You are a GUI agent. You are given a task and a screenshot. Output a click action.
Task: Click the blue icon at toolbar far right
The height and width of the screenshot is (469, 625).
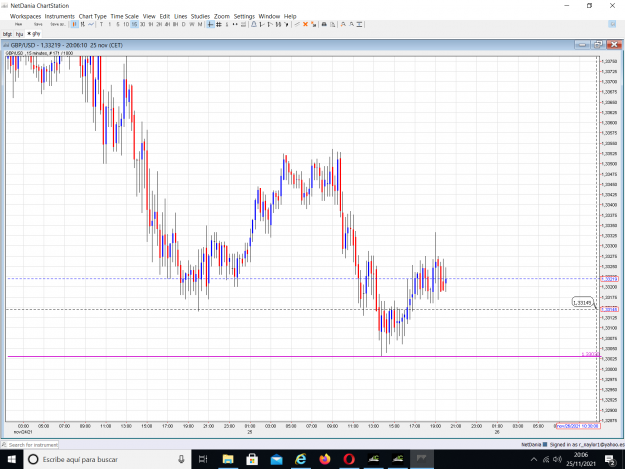pos(612,24)
